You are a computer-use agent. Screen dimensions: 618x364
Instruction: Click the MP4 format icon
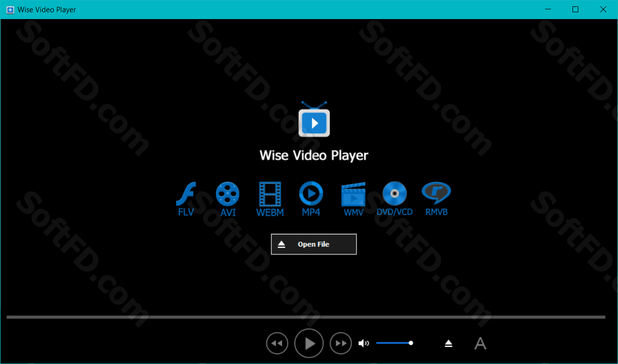coord(311,199)
